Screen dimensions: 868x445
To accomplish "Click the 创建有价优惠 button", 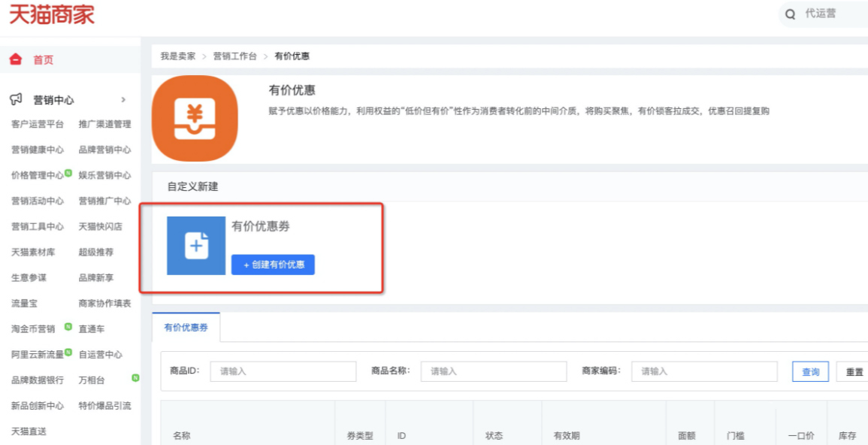I will click(x=273, y=265).
